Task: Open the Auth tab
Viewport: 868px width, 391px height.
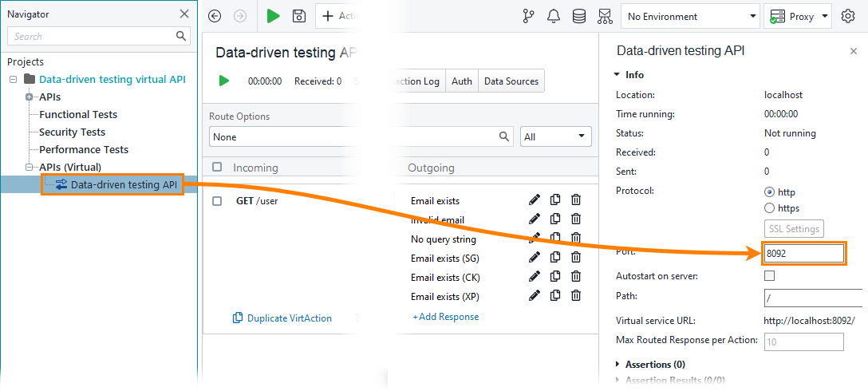Action: [x=462, y=81]
